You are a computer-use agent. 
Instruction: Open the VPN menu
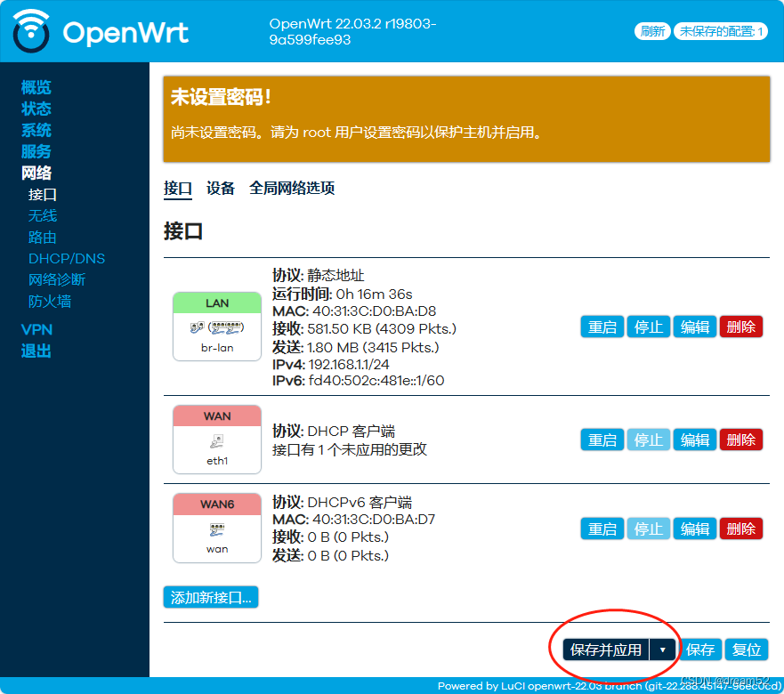pos(36,329)
